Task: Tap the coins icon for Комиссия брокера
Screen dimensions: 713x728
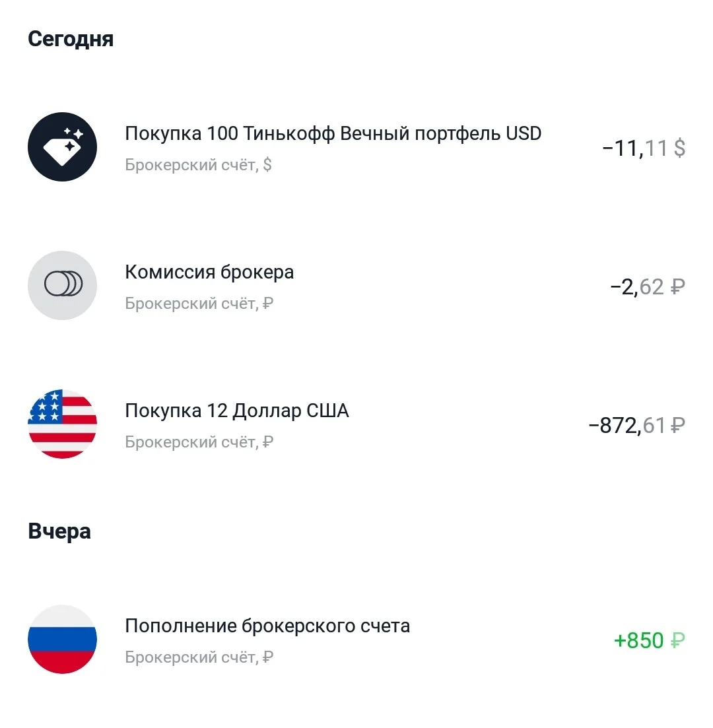Action: point(62,285)
